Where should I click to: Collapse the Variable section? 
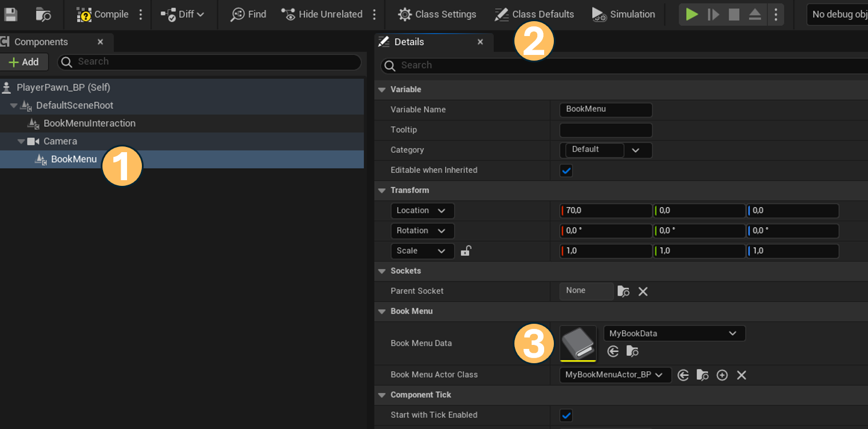[x=382, y=90]
